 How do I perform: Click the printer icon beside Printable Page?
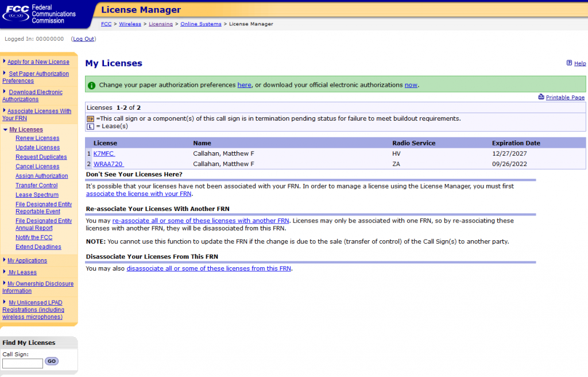(540, 97)
